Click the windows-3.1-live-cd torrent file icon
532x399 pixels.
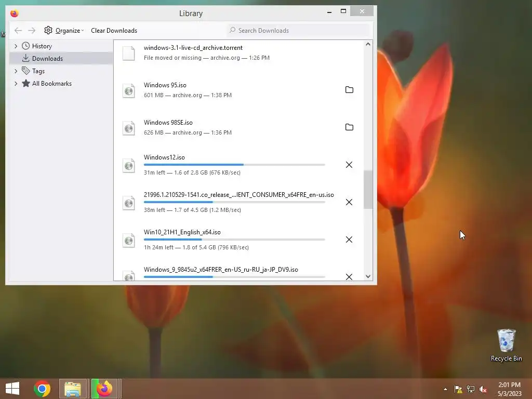click(x=129, y=54)
